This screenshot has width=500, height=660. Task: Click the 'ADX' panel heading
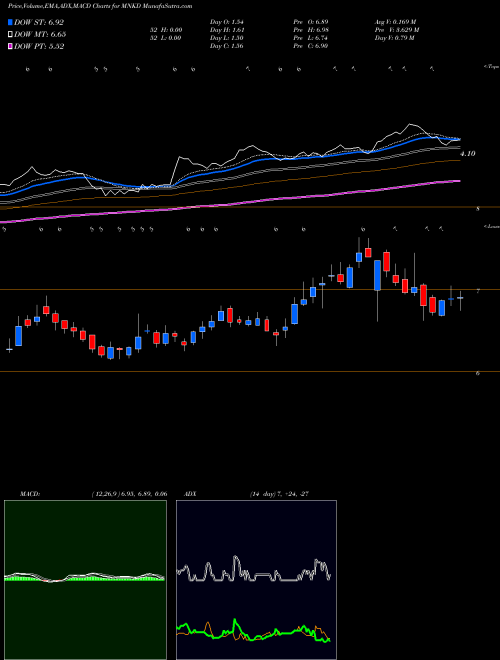click(x=190, y=494)
